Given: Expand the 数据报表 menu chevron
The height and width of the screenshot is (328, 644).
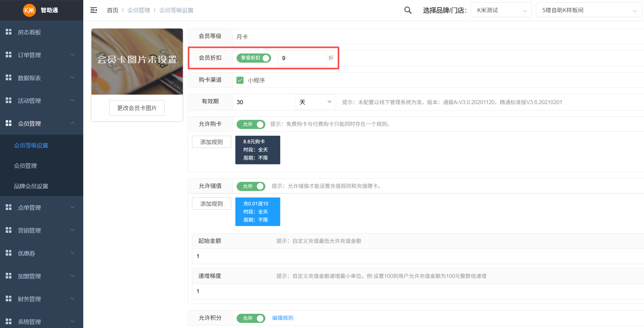Looking at the screenshot, I should point(73,78).
